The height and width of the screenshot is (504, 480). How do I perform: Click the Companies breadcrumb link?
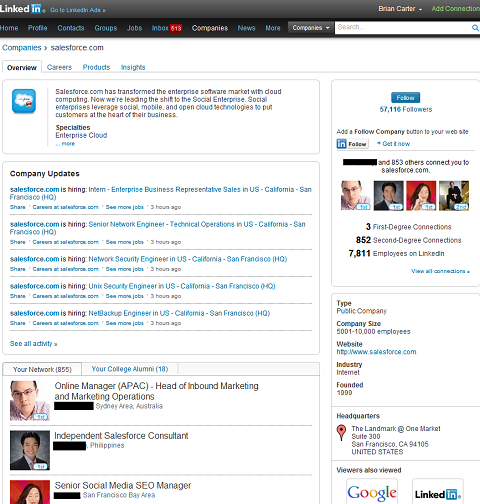click(22, 48)
